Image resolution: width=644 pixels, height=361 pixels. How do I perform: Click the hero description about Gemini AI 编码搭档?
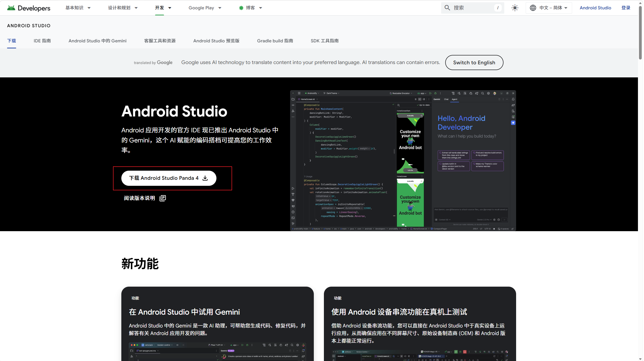point(200,140)
